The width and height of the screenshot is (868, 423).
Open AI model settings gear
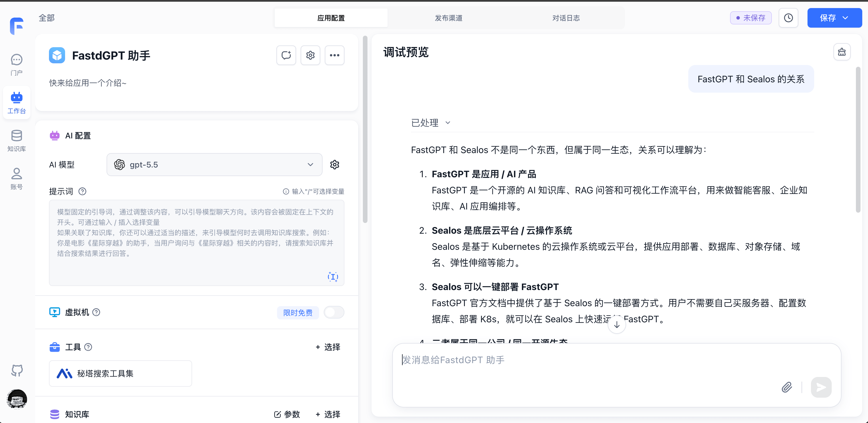pyautogui.click(x=335, y=165)
